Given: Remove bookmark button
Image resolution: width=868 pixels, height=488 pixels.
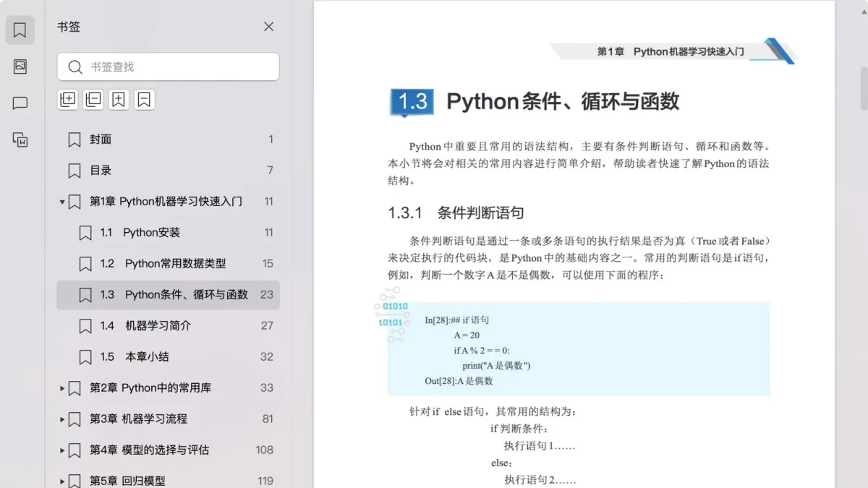Looking at the screenshot, I should click(x=145, y=100).
